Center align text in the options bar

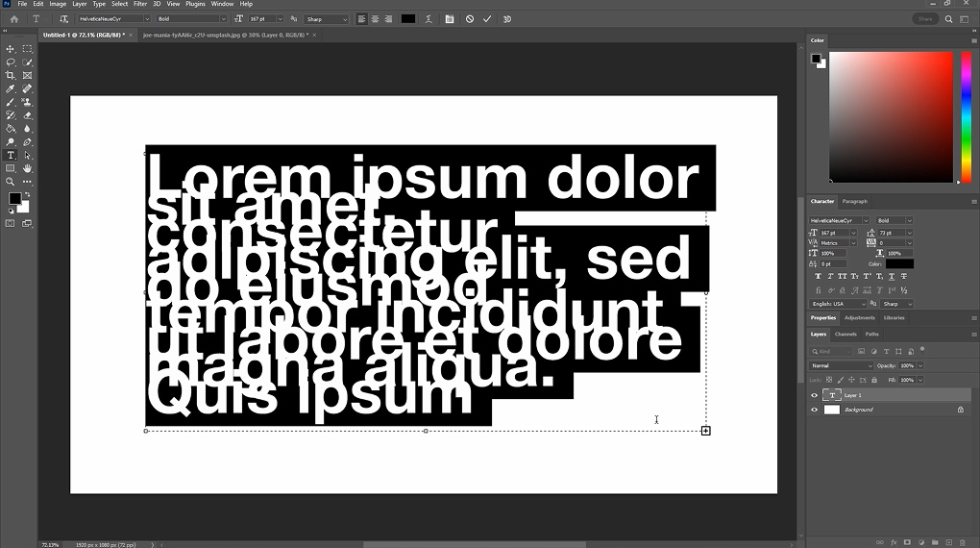point(375,19)
